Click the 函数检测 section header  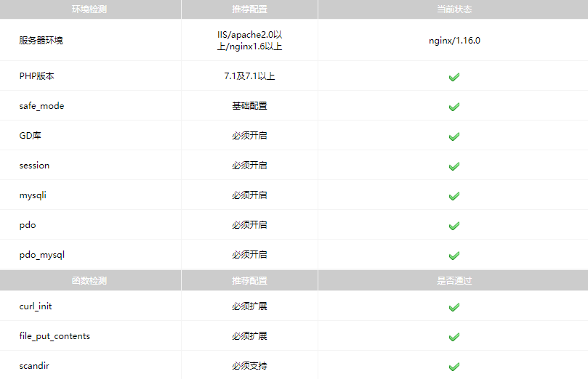pos(89,280)
